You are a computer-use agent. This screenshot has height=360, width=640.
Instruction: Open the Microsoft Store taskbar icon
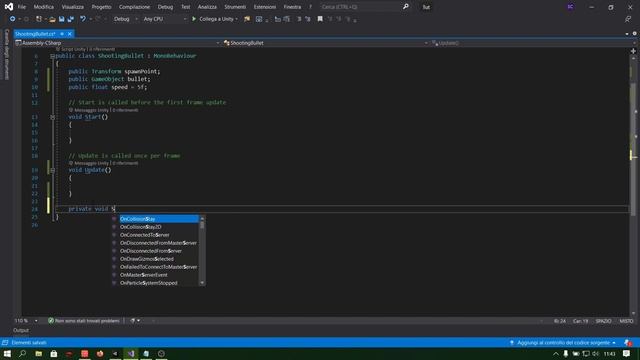point(54,353)
